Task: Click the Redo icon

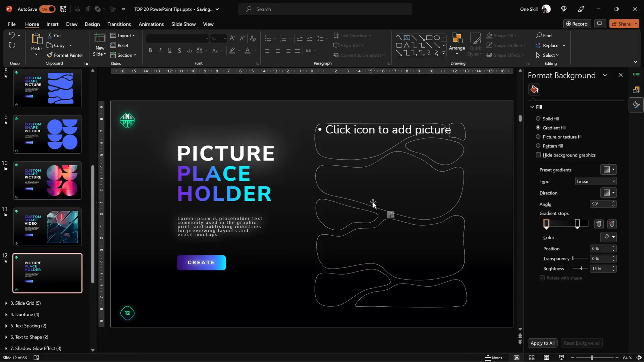Action: [x=12, y=45]
